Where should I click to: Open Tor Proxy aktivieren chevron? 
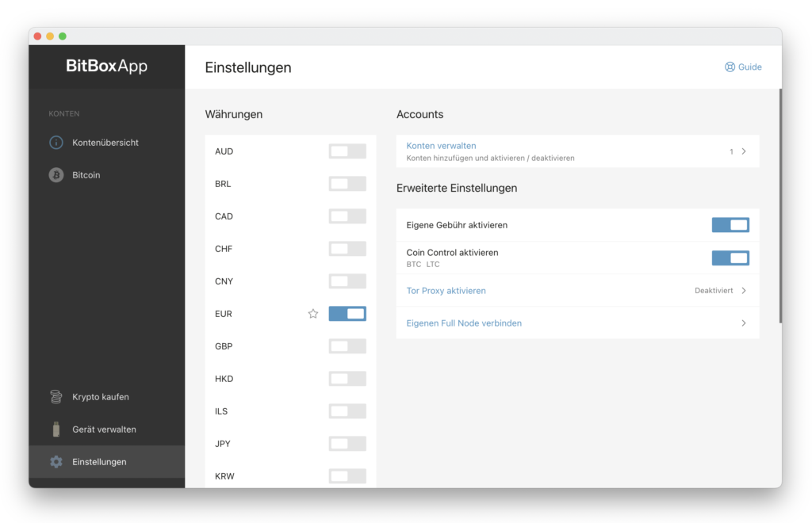[x=744, y=291]
